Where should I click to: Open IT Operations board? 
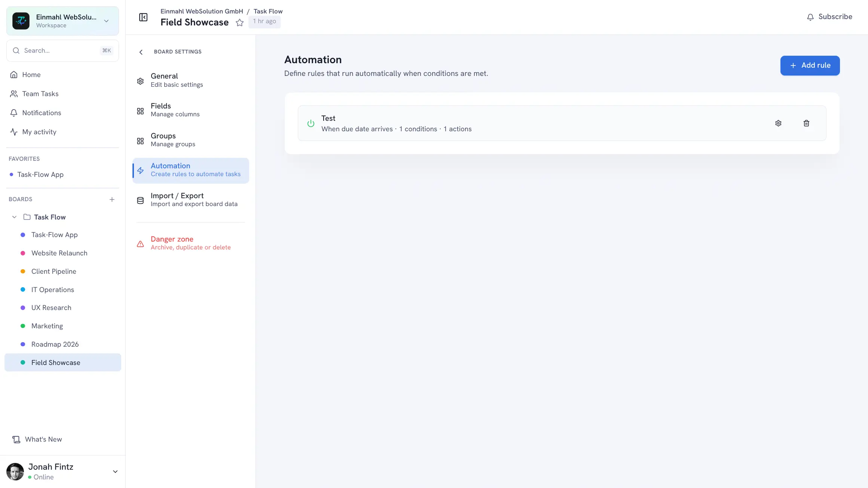pyautogui.click(x=63, y=290)
